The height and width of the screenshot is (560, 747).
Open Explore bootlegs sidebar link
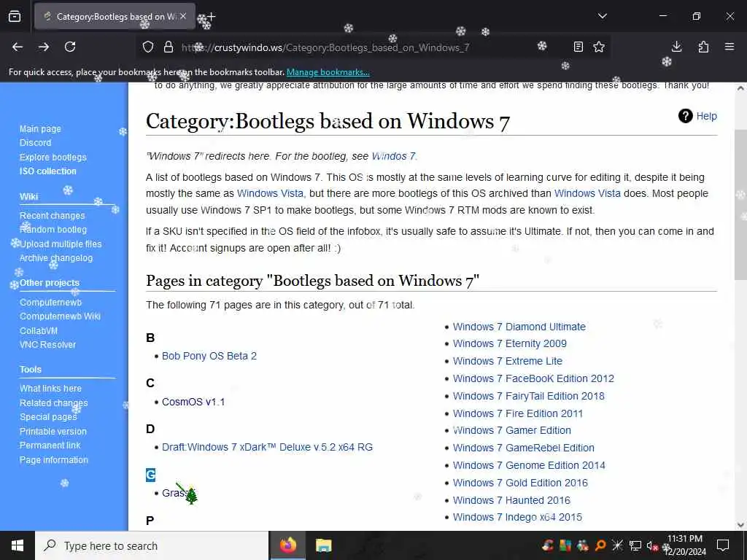[x=53, y=157]
